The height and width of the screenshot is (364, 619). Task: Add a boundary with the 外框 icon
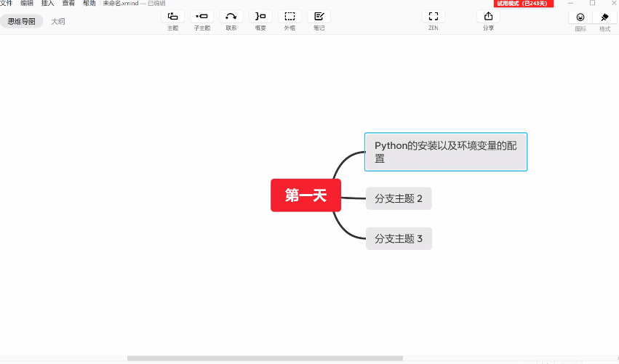pos(289,16)
